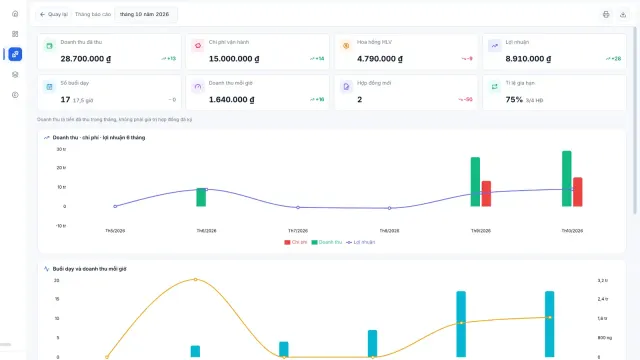
Task: Go back with the Quay lại button
Action: tap(53, 14)
